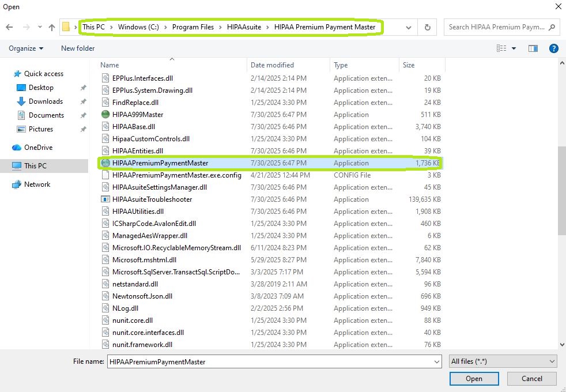Click HIPAAPremiumPaymentMaster.exe.config file icon

coord(105,175)
